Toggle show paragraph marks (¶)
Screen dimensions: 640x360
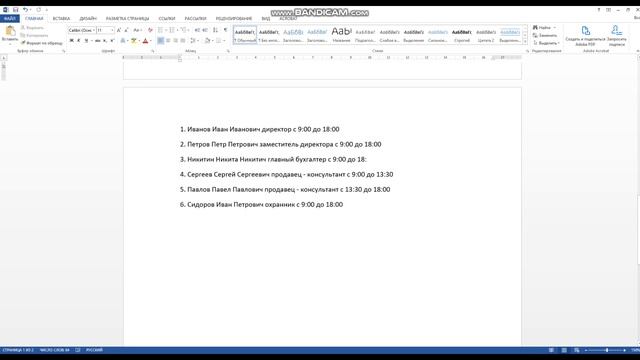225,30
